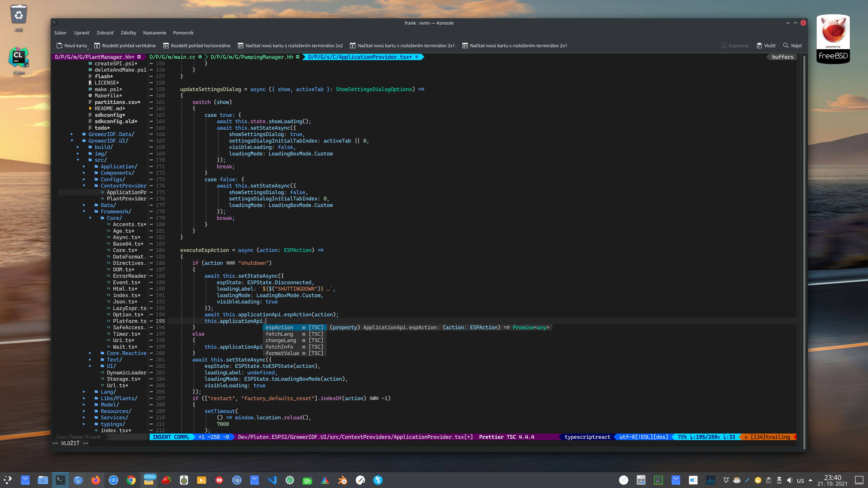Open removable devices USB tray icon
The width and height of the screenshot is (868, 488).
pyautogui.click(x=779, y=480)
